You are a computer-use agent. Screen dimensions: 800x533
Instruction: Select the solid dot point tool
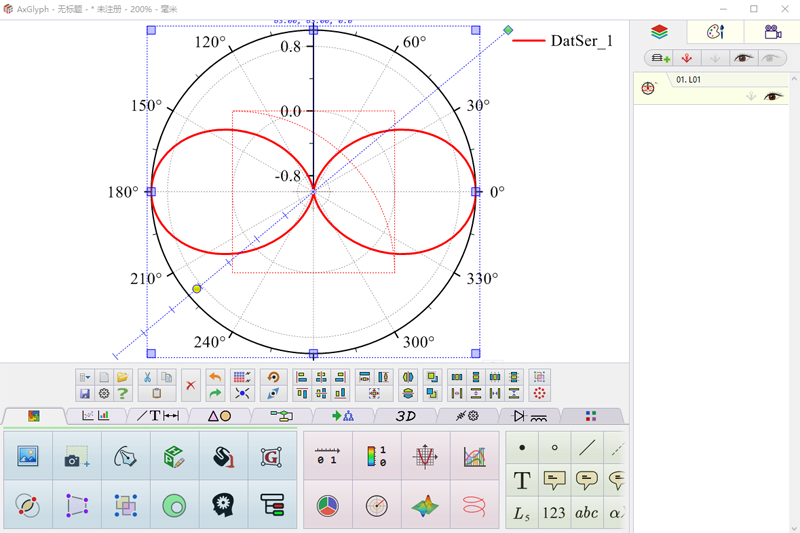(x=521, y=447)
